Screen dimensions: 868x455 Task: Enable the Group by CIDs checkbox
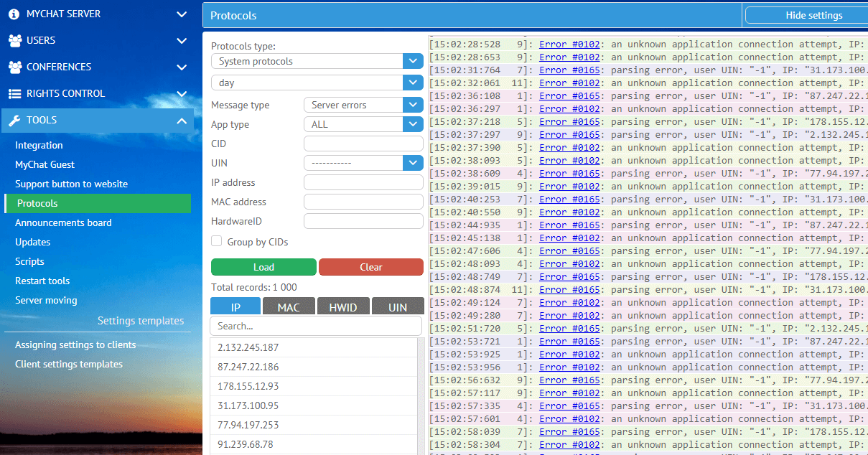216,242
